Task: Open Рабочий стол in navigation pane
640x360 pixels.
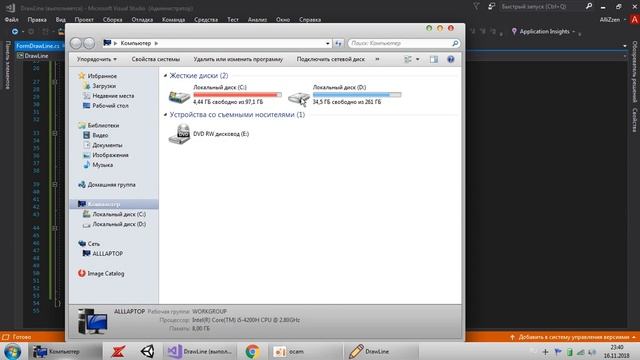Action: click(x=110, y=105)
